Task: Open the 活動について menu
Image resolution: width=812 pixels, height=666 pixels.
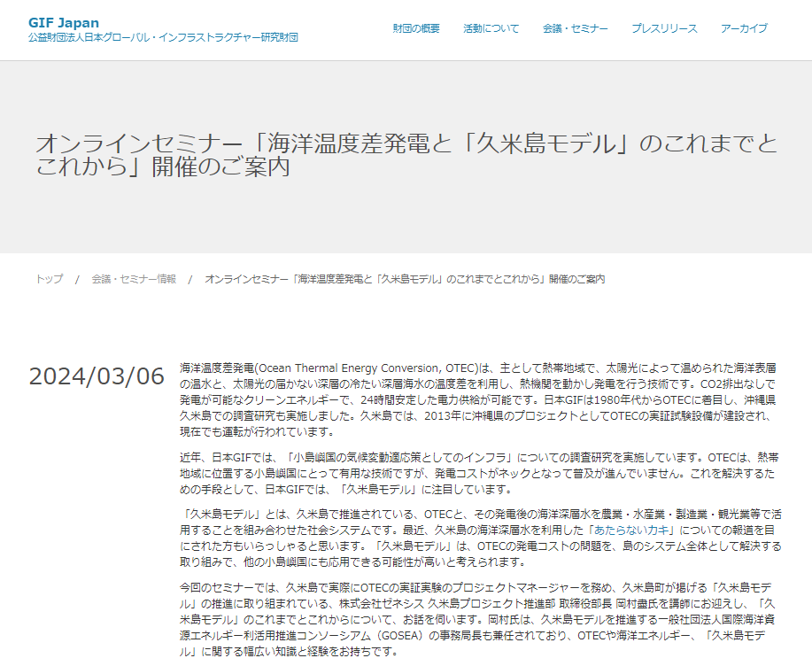Action: pos(490,27)
